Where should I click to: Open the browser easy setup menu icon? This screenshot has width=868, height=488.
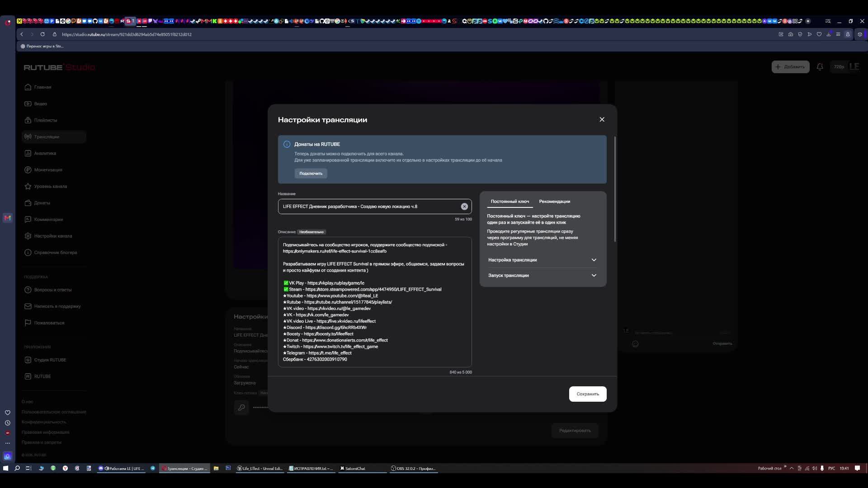click(838, 34)
